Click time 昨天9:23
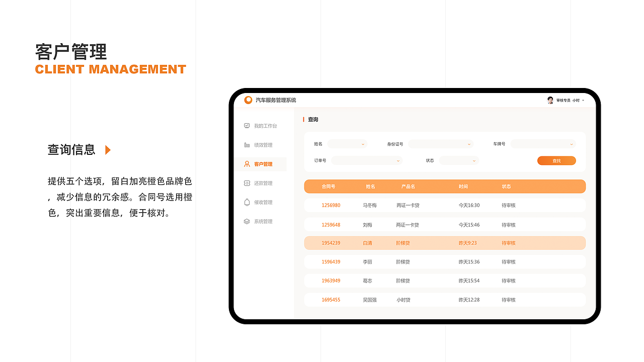The width and height of the screenshot is (644, 362). tap(467, 243)
